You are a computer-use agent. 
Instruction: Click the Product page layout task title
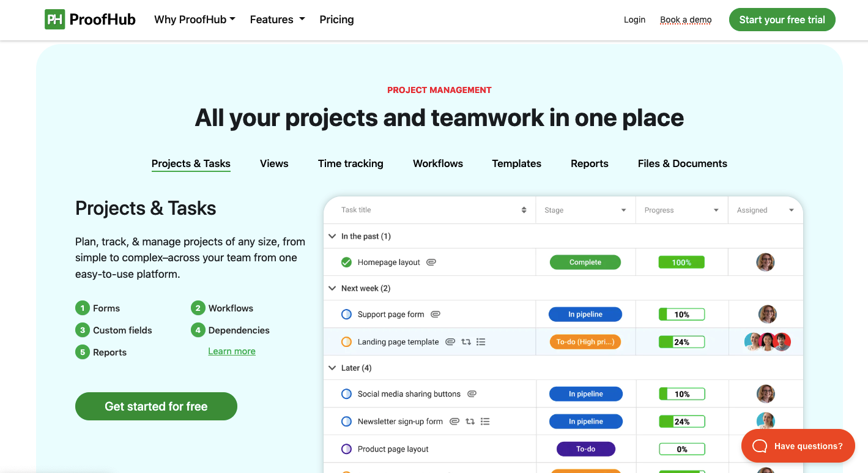point(393,449)
